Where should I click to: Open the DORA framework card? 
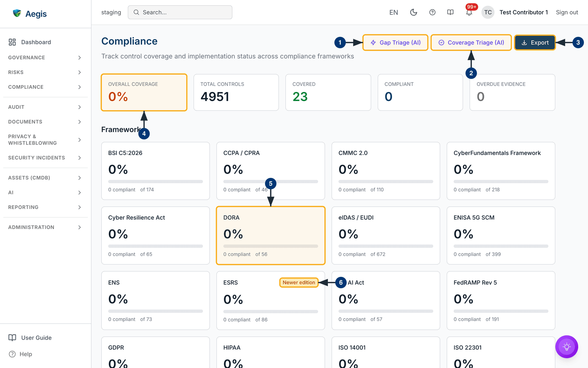[271, 236]
